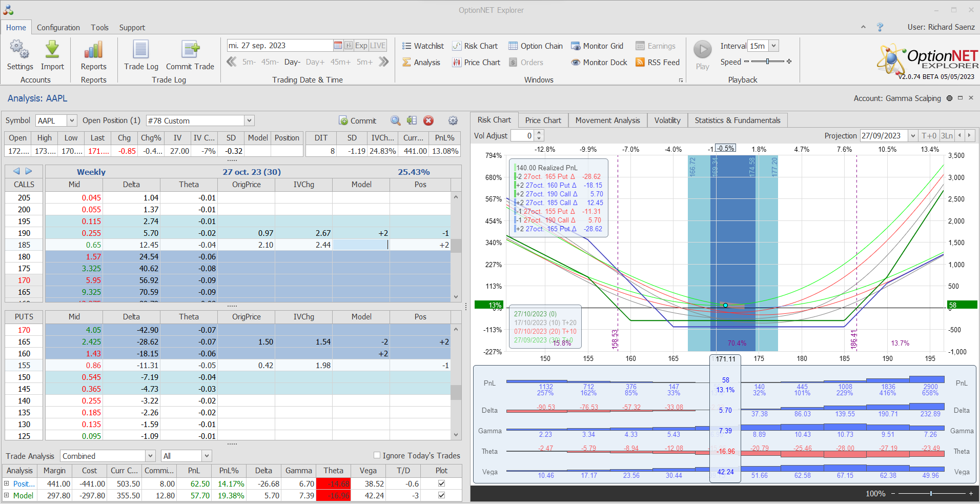980x504 pixels.
Task: Step forward with Day+ button
Action: click(x=315, y=62)
